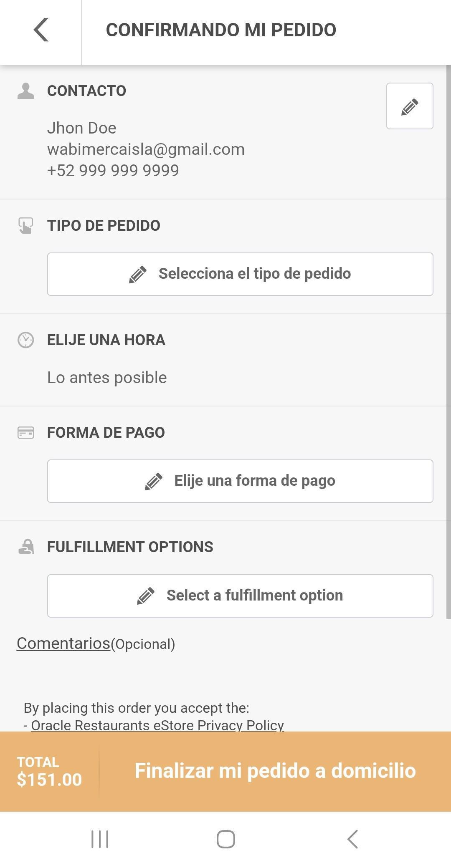
Task: Tap the clock icon next to Elije Una Hora
Action: tap(26, 340)
